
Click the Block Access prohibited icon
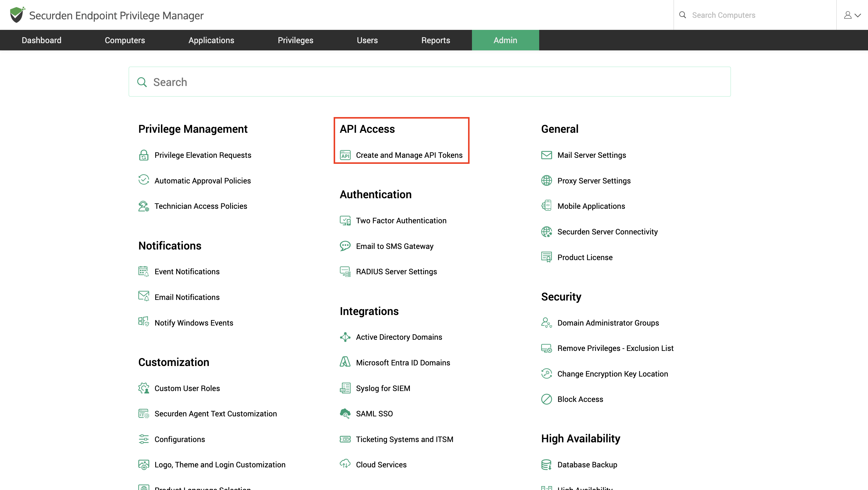coord(546,399)
